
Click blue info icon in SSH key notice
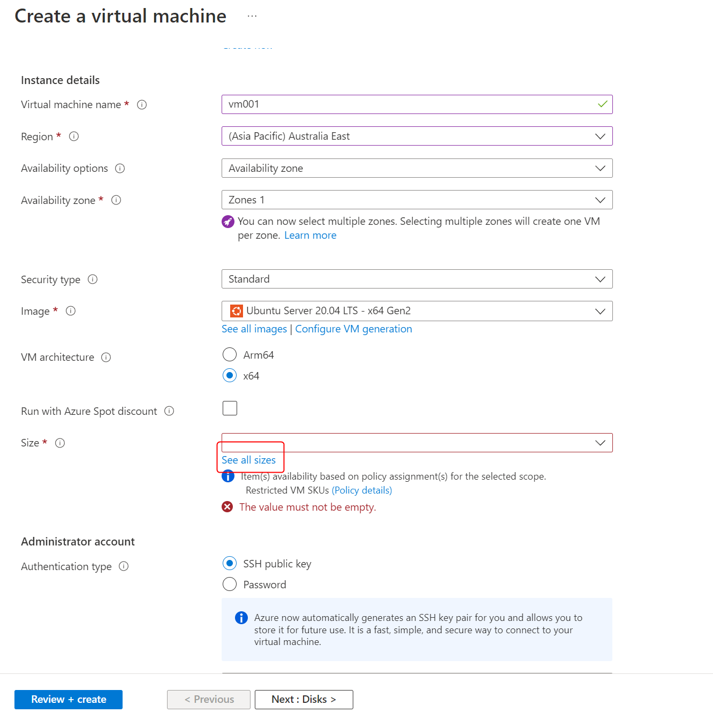(241, 618)
